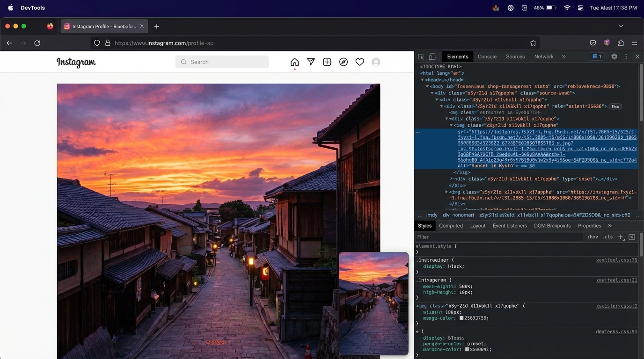Click the browser reload button
This screenshot has height=359, width=644.
37,43
